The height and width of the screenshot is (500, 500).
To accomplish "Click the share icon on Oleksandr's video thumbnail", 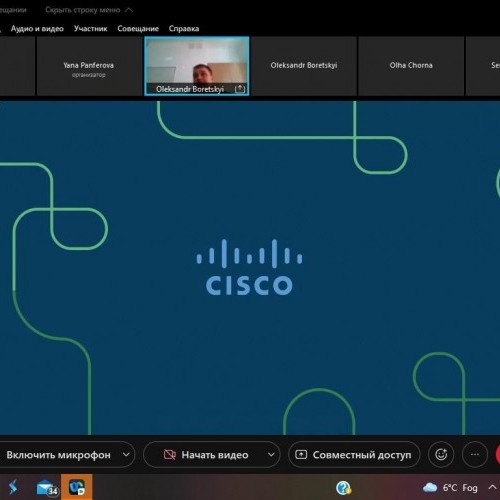I will tap(240, 89).
